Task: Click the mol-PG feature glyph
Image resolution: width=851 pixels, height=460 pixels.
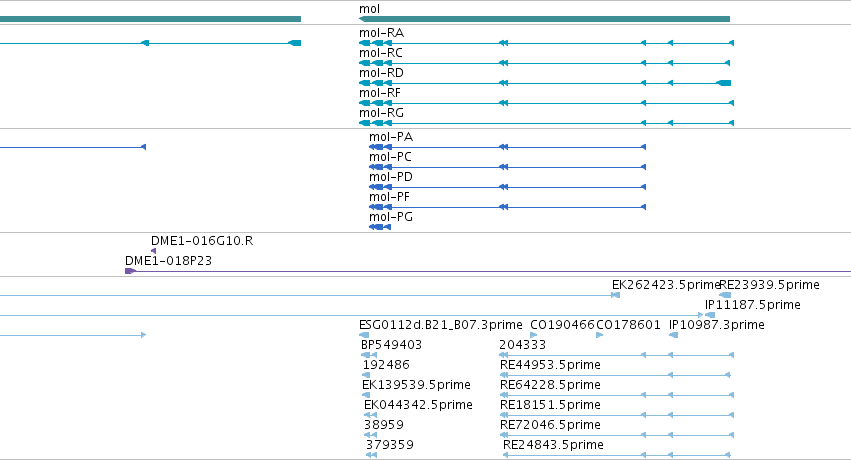Action: pos(380,227)
